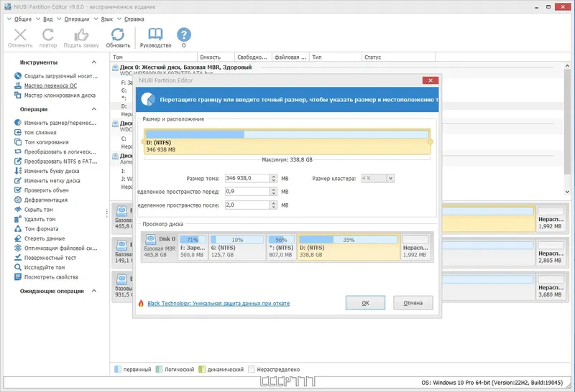Screen dimensions: 575x392
Task: Choose Том формата operation
Action: click(37, 228)
